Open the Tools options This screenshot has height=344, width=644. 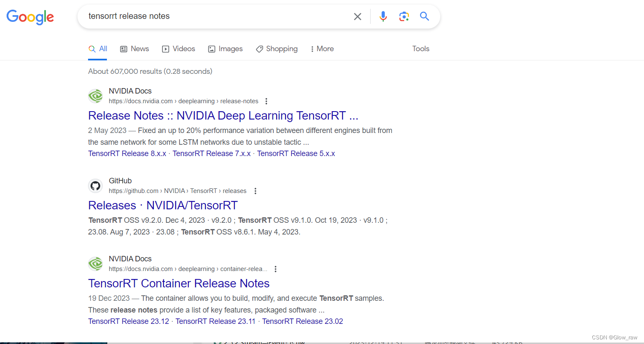[x=421, y=49]
